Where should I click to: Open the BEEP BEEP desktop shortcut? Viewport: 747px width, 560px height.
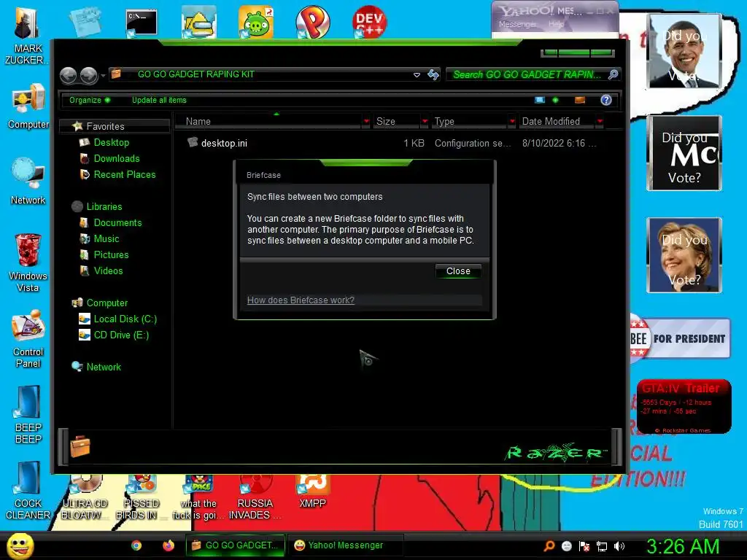pyautogui.click(x=28, y=415)
